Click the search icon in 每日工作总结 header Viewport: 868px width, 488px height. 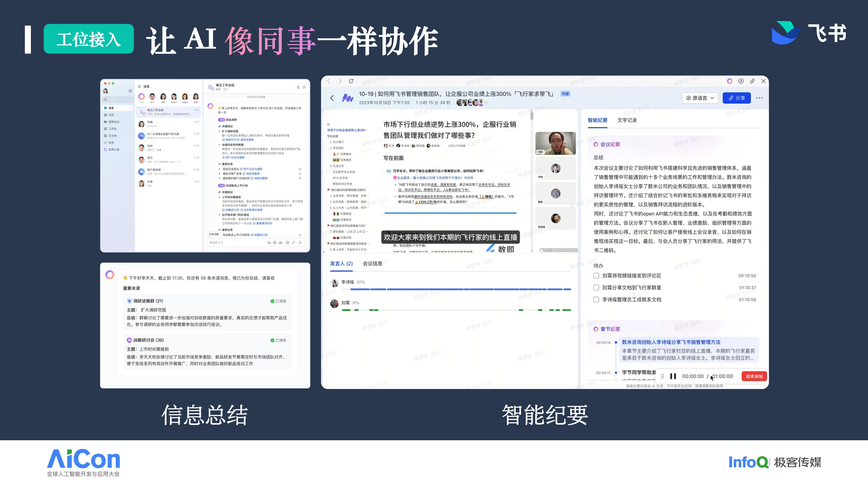point(304,87)
